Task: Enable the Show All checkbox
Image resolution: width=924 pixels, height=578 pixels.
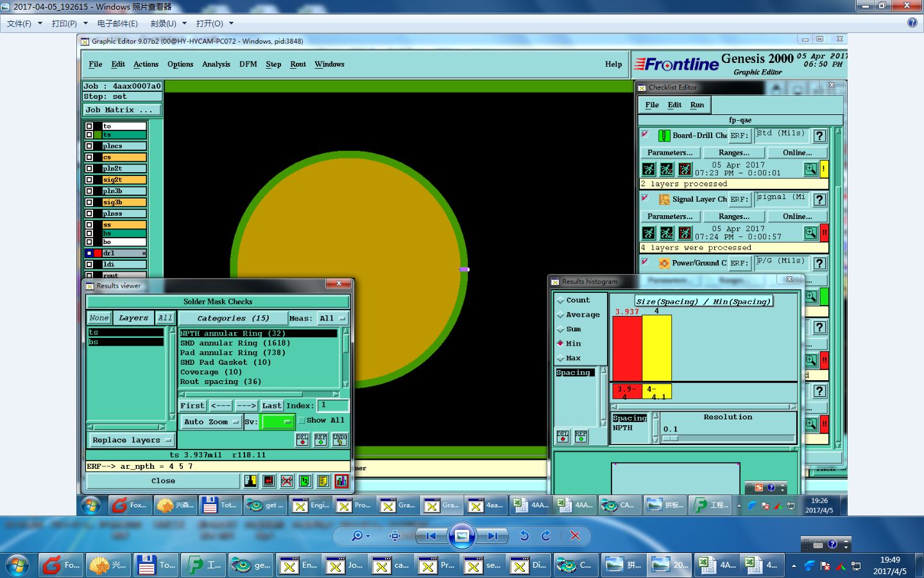Action: (302, 421)
